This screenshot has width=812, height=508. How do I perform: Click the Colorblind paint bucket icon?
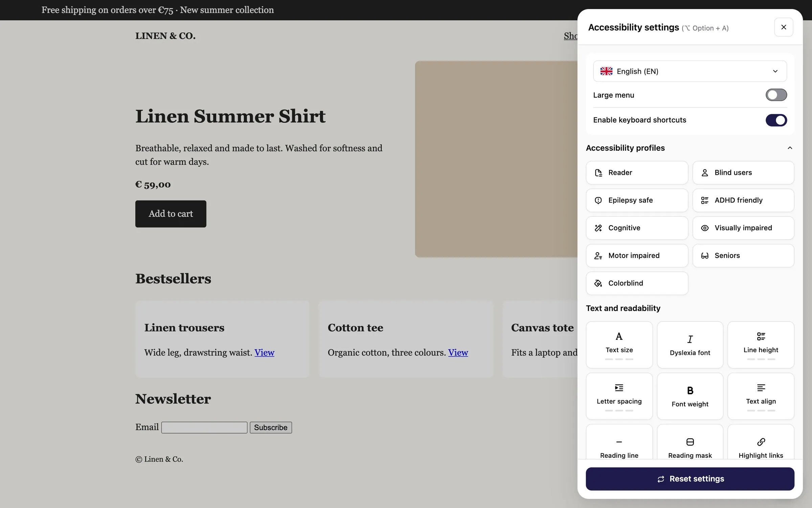point(598,283)
